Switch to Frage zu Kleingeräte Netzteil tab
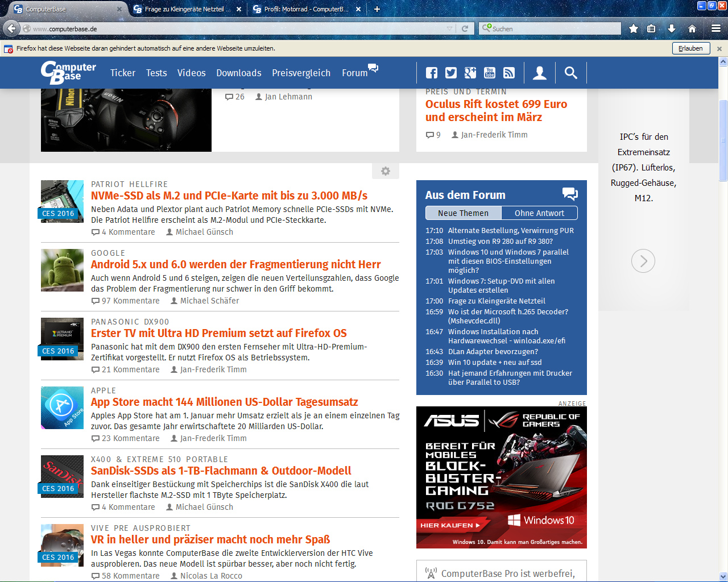The width and height of the screenshot is (728, 582). [187, 9]
